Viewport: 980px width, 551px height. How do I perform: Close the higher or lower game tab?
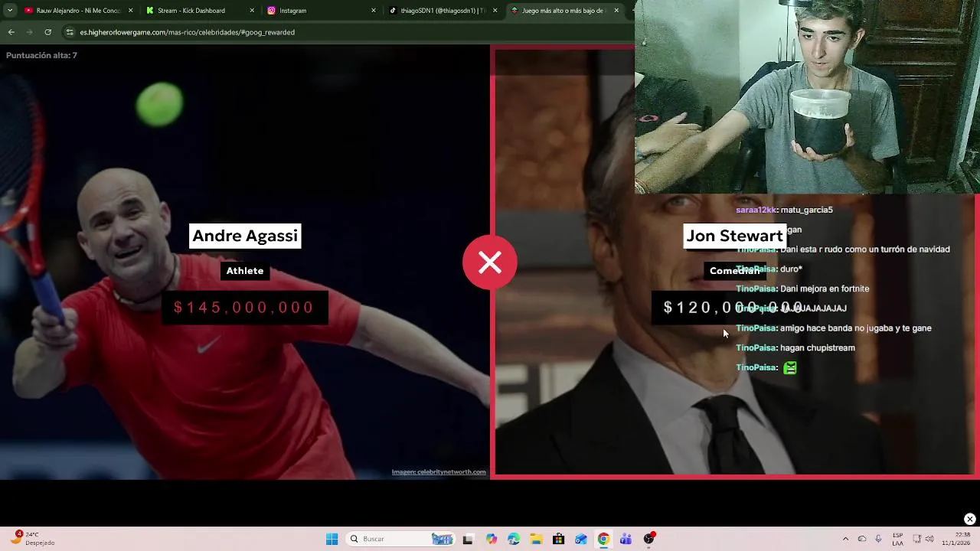coord(616,11)
